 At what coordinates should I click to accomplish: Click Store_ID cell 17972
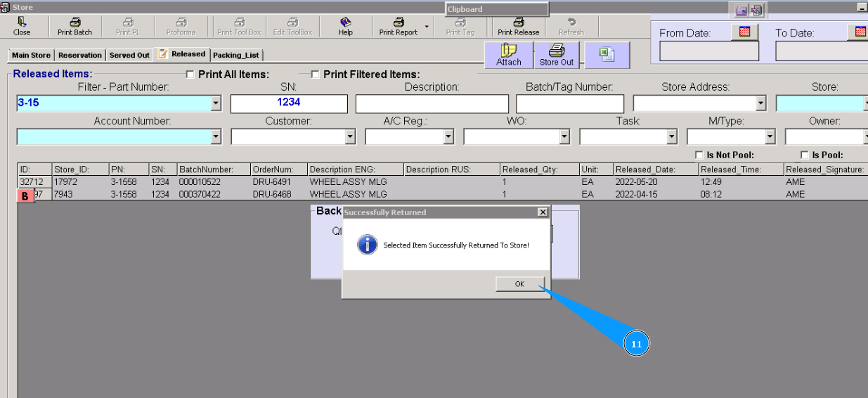click(x=80, y=182)
